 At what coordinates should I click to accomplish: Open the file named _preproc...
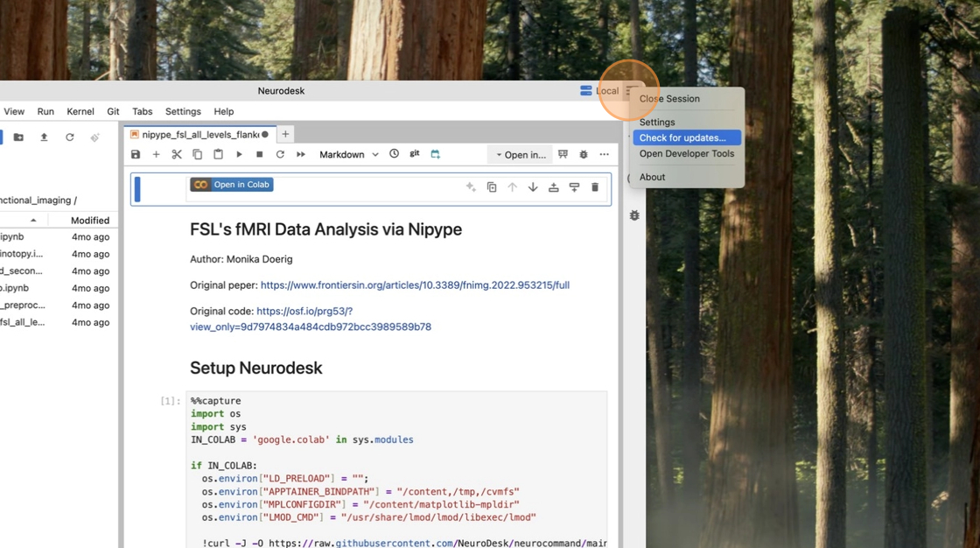(x=59, y=306)
